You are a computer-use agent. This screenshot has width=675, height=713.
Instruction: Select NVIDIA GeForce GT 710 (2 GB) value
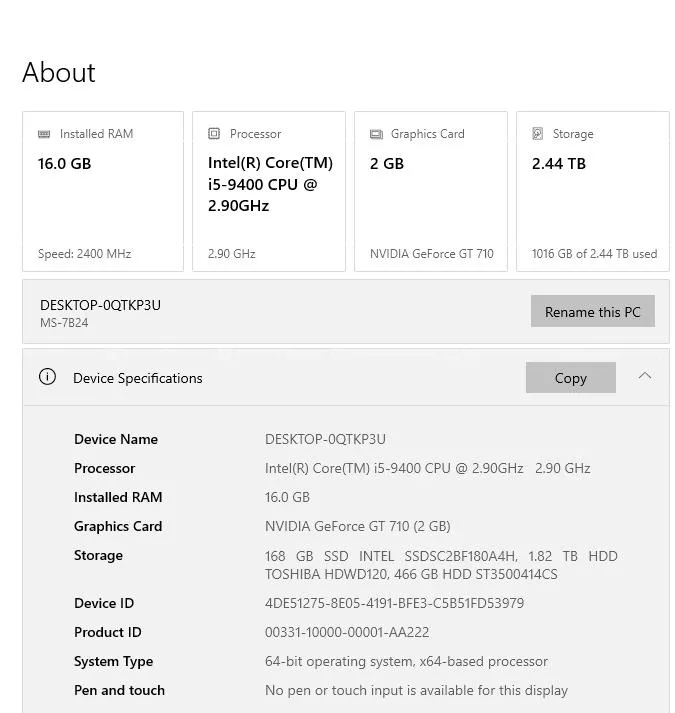click(358, 526)
